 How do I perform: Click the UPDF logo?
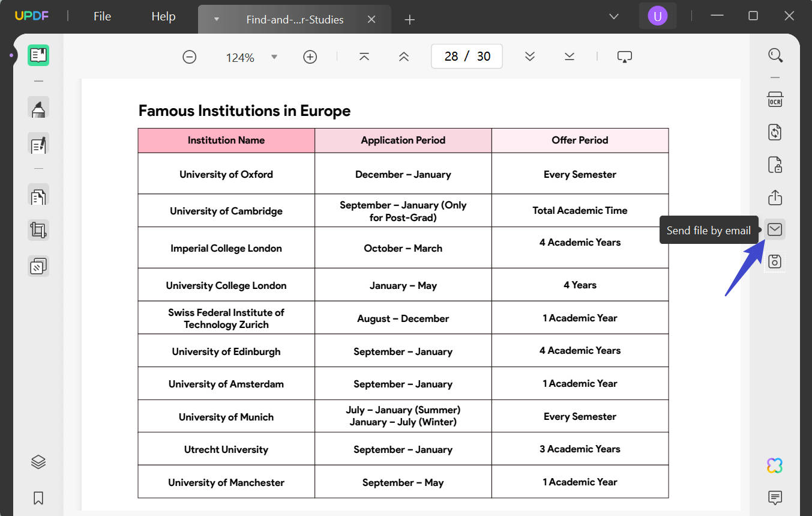click(x=32, y=16)
